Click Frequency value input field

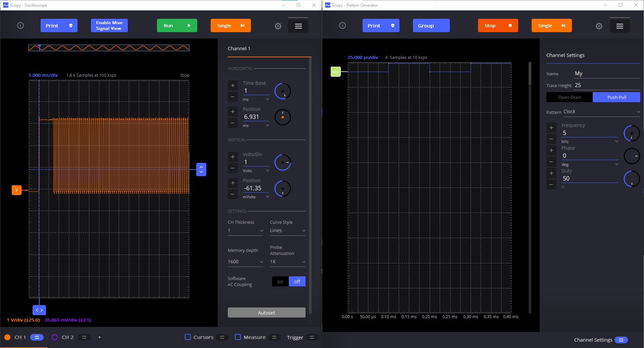(x=590, y=133)
